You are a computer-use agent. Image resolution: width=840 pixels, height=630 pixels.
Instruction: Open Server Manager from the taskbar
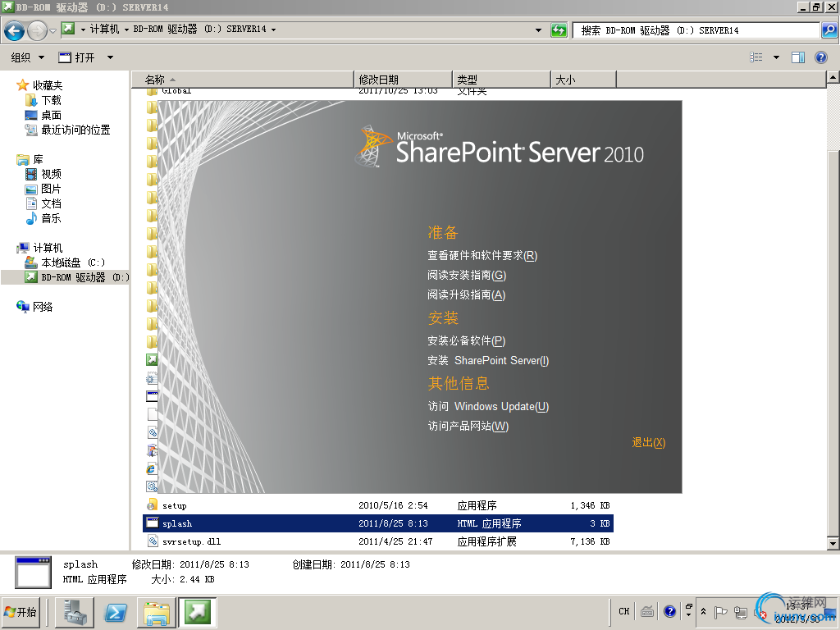[75, 612]
